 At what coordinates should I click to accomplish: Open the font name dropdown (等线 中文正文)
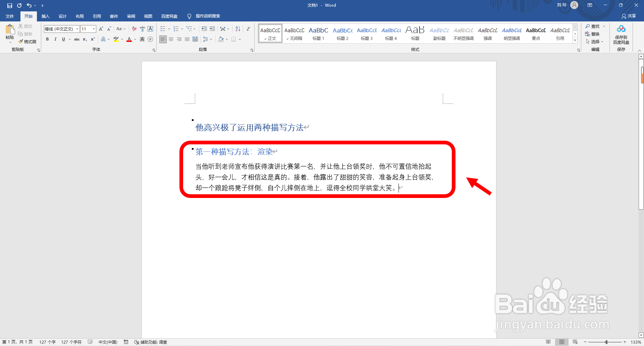pyautogui.click(x=77, y=29)
